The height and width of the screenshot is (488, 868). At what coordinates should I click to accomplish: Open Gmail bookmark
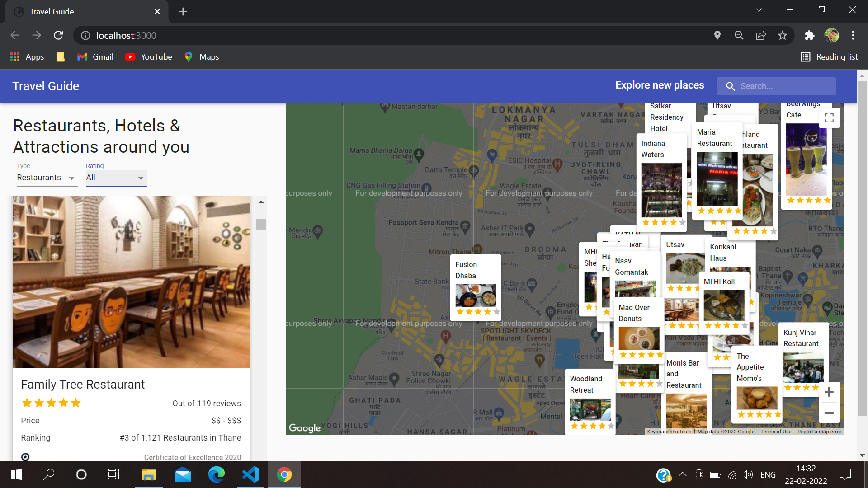click(x=95, y=57)
